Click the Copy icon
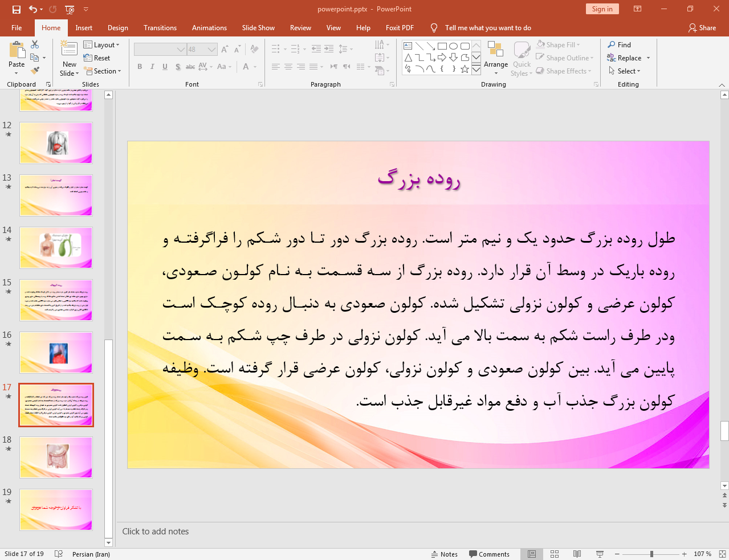The width and height of the screenshot is (729, 560). pyautogui.click(x=35, y=58)
